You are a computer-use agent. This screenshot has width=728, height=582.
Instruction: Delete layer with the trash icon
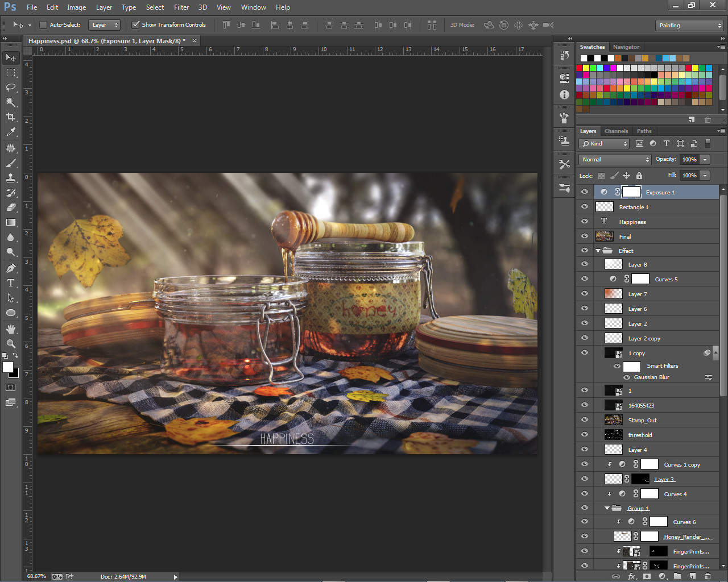pyautogui.click(x=708, y=576)
